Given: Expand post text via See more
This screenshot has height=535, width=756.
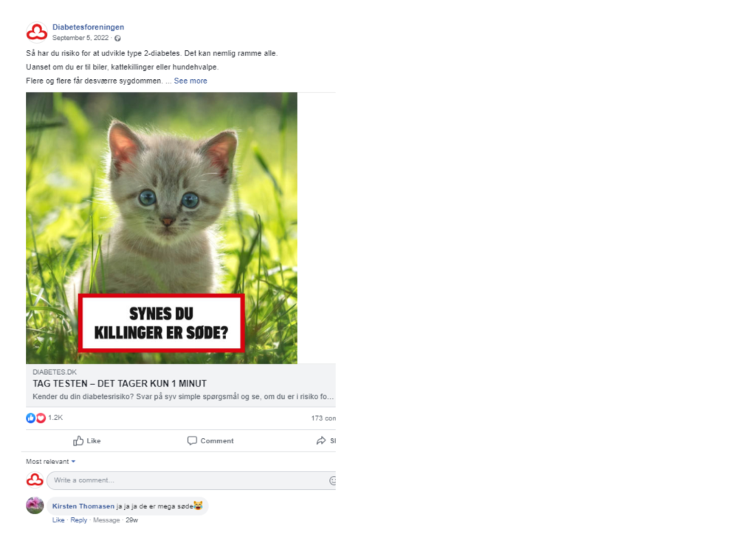Looking at the screenshot, I should click(x=190, y=81).
